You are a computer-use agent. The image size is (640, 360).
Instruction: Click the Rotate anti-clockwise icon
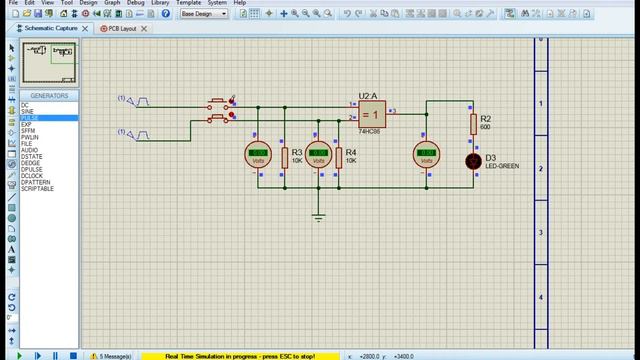pyautogui.click(x=11, y=307)
